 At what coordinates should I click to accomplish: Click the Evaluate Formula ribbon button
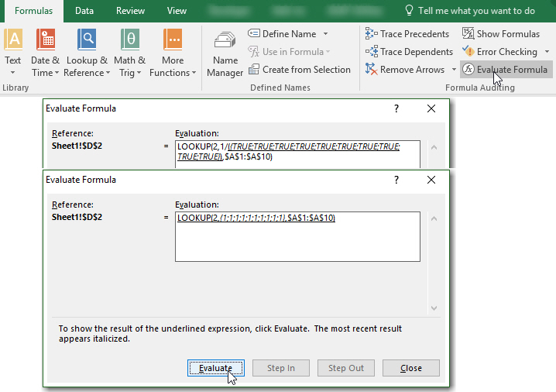tap(505, 70)
